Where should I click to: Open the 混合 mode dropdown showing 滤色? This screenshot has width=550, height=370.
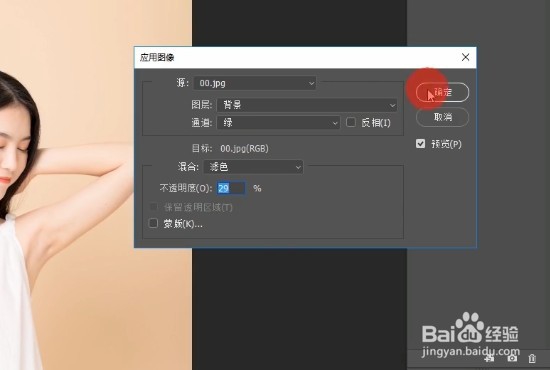253,167
